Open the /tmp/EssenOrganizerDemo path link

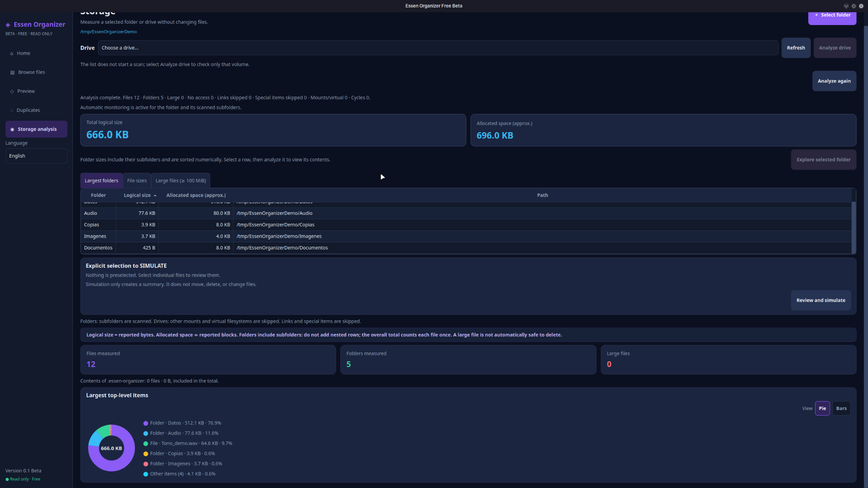tap(108, 32)
